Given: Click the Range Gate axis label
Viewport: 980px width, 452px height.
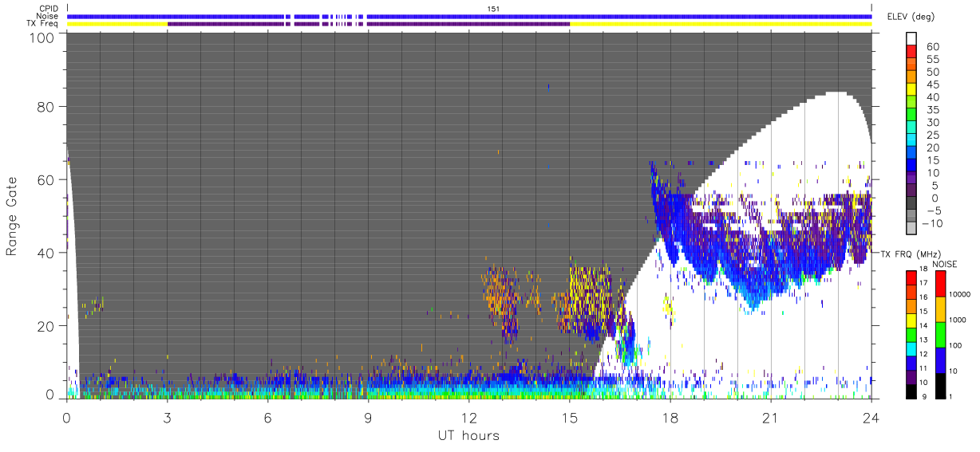Looking at the screenshot, I should (x=12, y=217).
